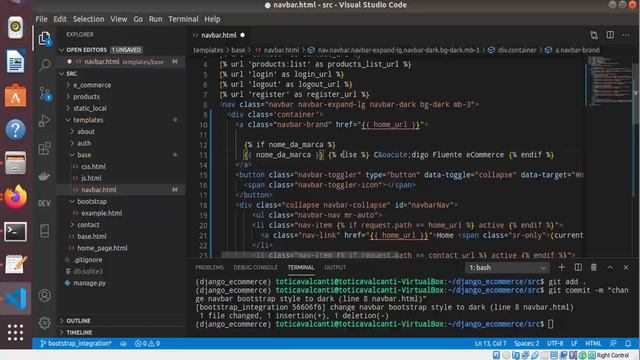Screen dimensions: 640x360
Task: Open terminal selector dropdown '1: bash'
Action: coord(507,268)
